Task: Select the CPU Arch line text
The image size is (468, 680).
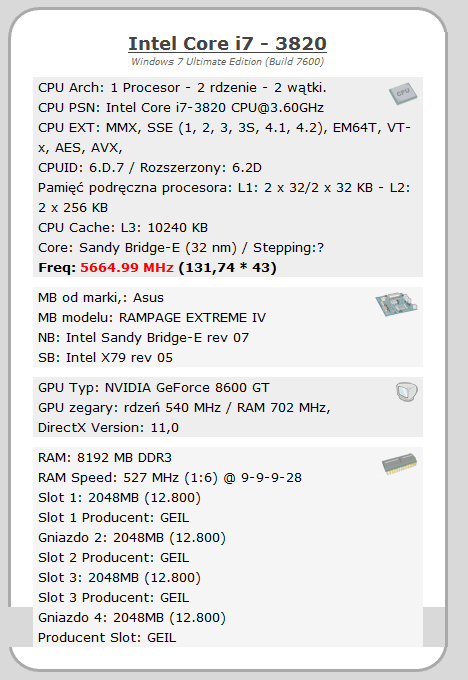Action: pyautogui.click(x=182, y=88)
